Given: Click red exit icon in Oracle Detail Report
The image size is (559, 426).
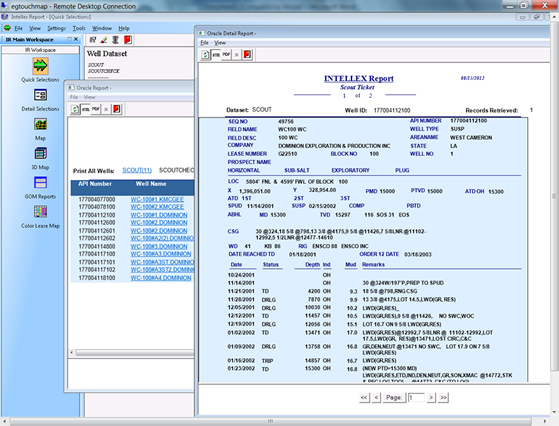Looking at the screenshot, I should pyautogui.click(x=247, y=55).
